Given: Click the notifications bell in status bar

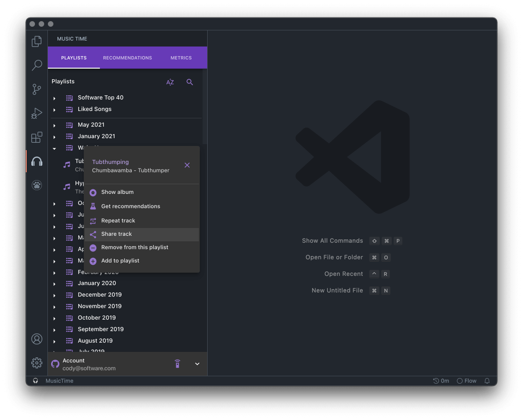Looking at the screenshot, I should point(487,381).
